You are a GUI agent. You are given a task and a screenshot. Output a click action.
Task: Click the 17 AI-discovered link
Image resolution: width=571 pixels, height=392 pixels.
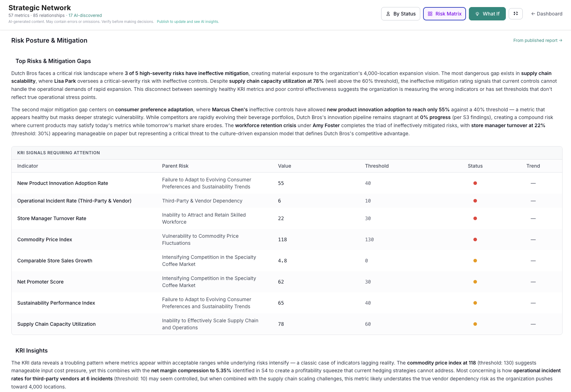[85, 15]
